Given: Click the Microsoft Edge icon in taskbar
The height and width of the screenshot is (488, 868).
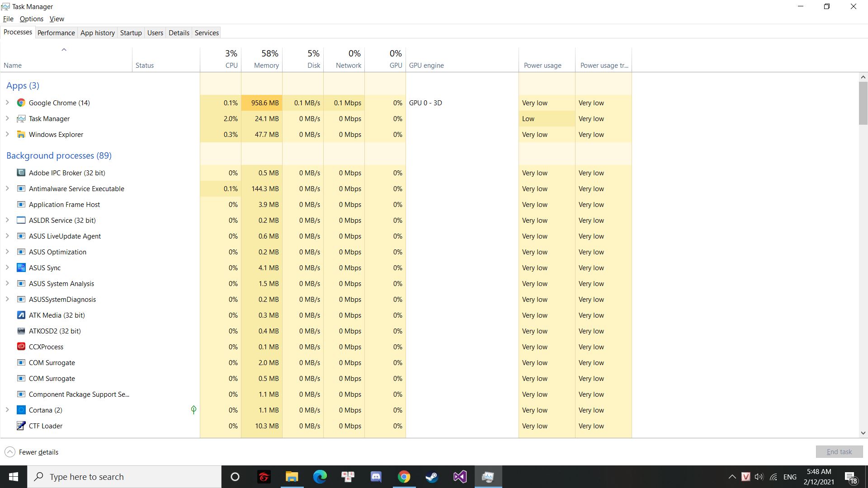Looking at the screenshot, I should click(320, 477).
